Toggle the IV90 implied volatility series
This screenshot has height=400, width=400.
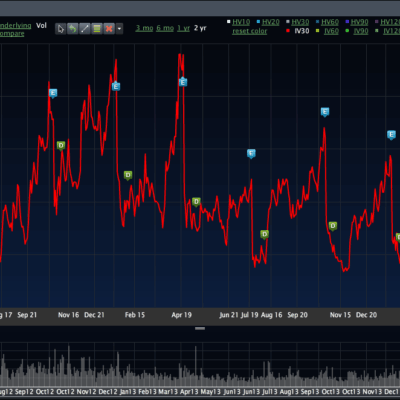(x=361, y=31)
